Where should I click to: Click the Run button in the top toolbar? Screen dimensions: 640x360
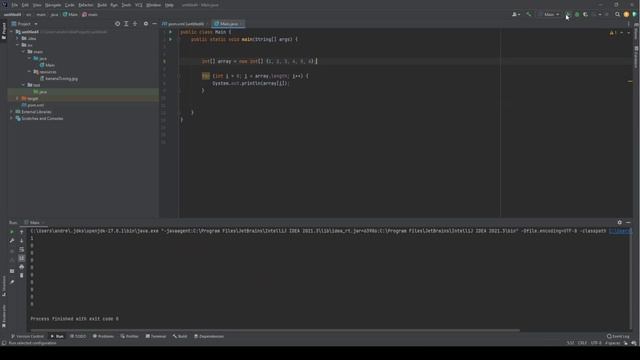[568, 14]
